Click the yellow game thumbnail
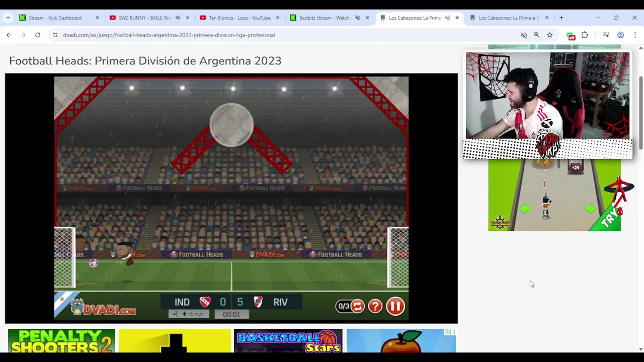 175,341
